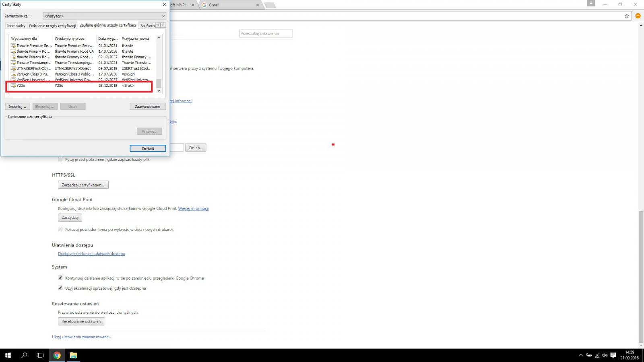Click certificate list scroll down arrow

[x=159, y=91]
